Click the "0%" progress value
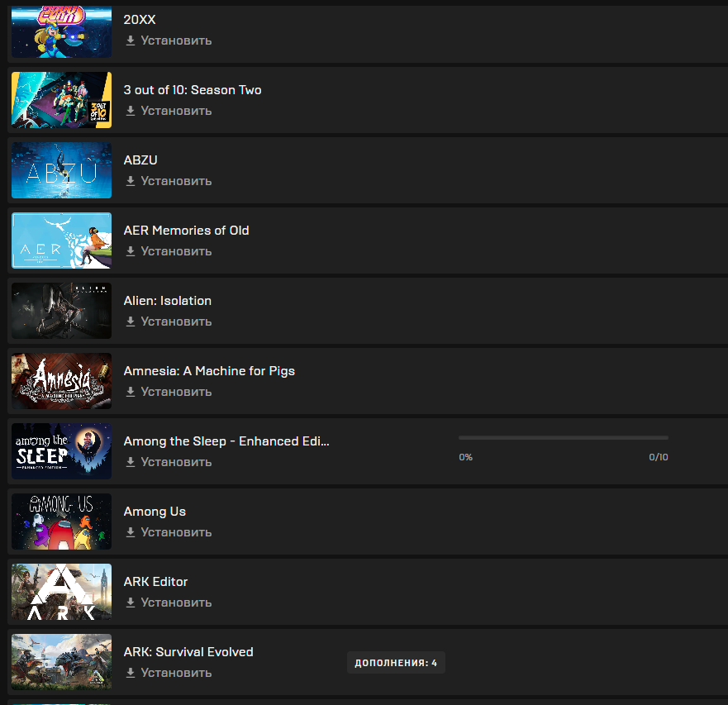 pyautogui.click(x=466, y=457)
